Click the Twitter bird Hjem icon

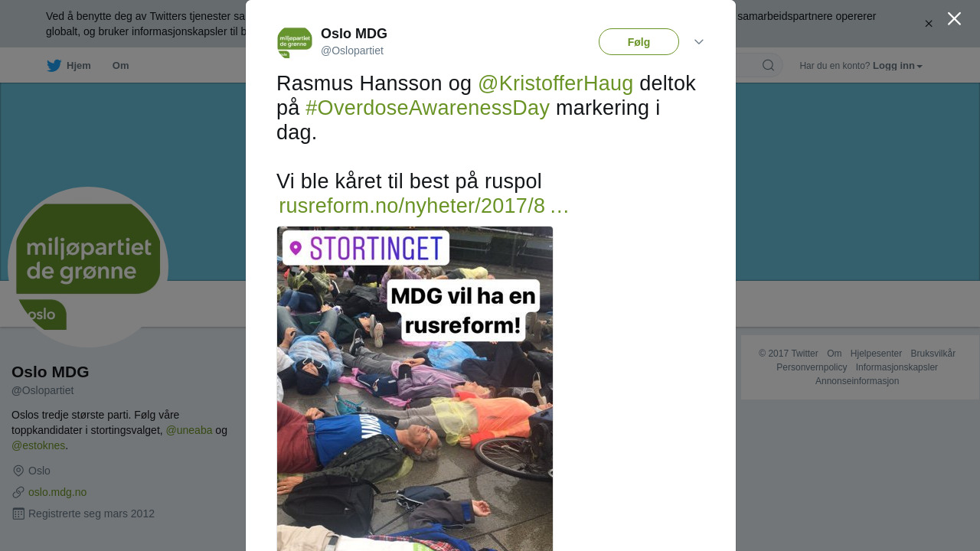pos(54,66)
